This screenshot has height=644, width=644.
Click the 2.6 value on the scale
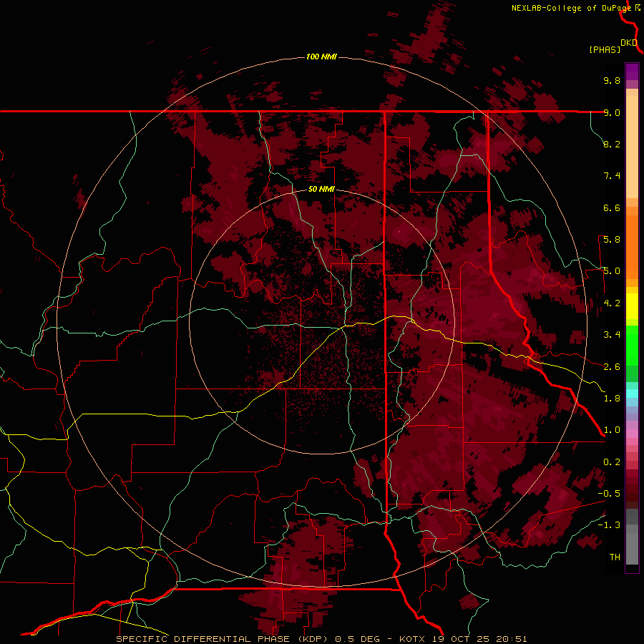point(612,367)
